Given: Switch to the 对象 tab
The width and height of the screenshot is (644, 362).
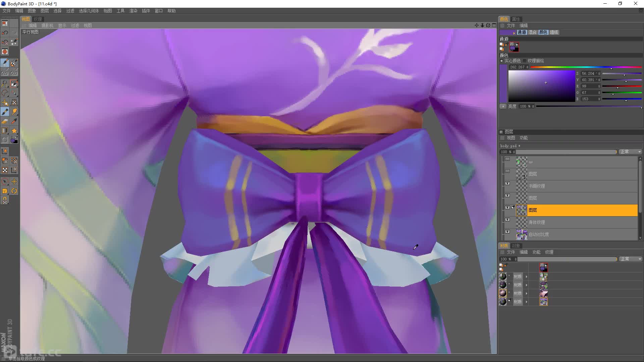Looking at the screenshot, I should point(516,246).
